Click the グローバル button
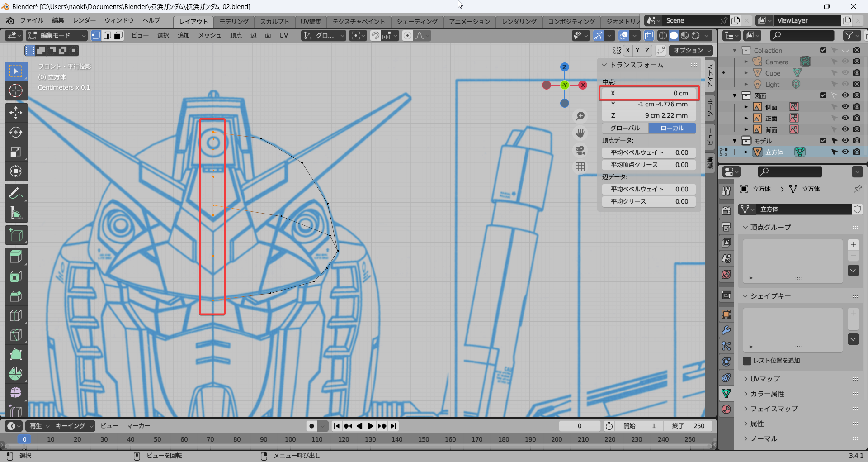This screenshot has height=462, width=868. pos(625,128)
